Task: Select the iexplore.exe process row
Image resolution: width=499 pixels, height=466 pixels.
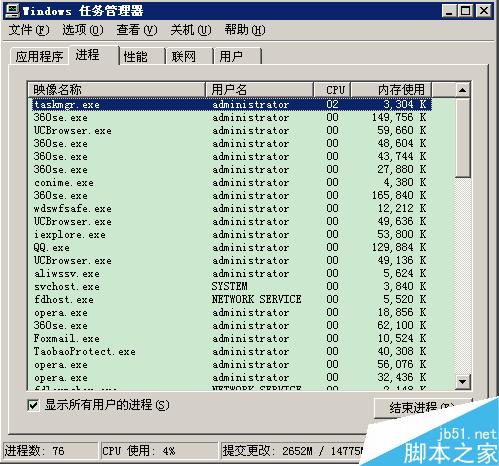Action: pos(232,235)
